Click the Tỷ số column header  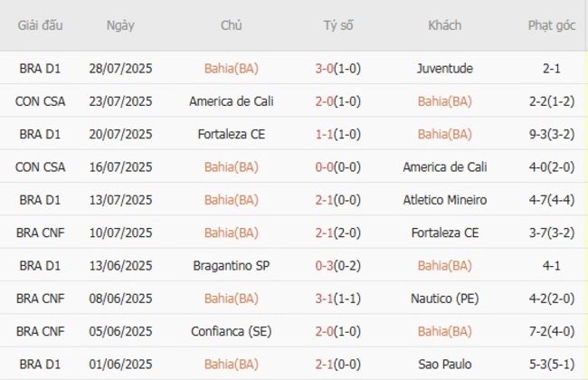338,25
